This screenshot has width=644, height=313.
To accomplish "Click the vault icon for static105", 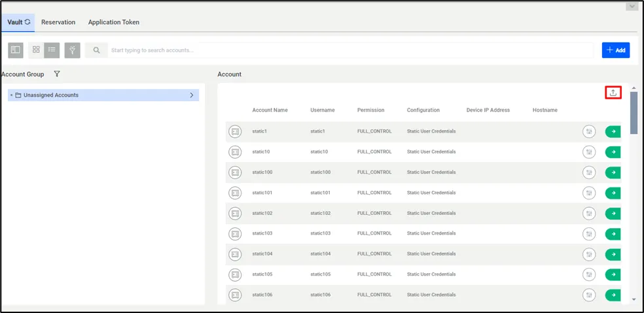I will click(x=235, y=274).
